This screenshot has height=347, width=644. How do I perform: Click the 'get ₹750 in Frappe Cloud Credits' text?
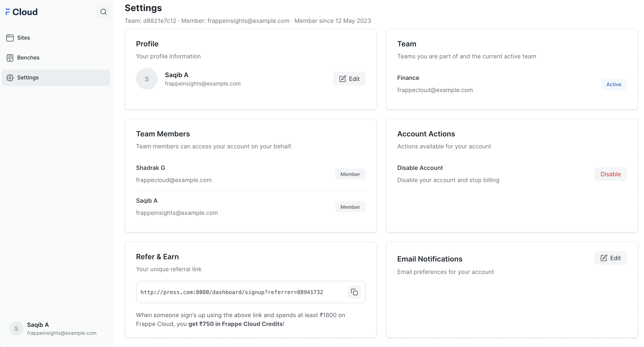tap(235, 324)
